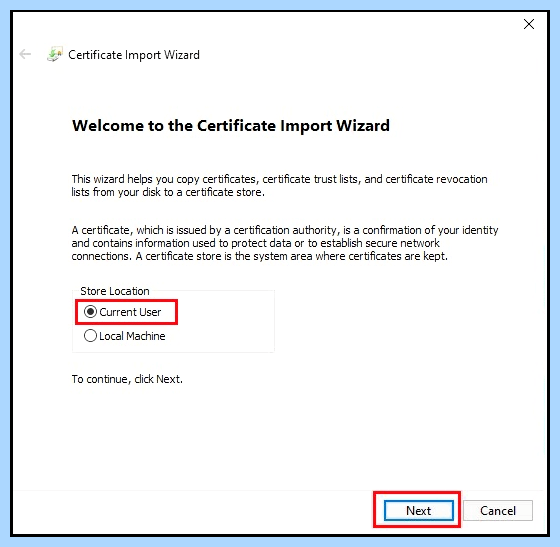
Task: Click the paragraph starting 'This wizard helps you'
Action: click(x=279, y=186)
